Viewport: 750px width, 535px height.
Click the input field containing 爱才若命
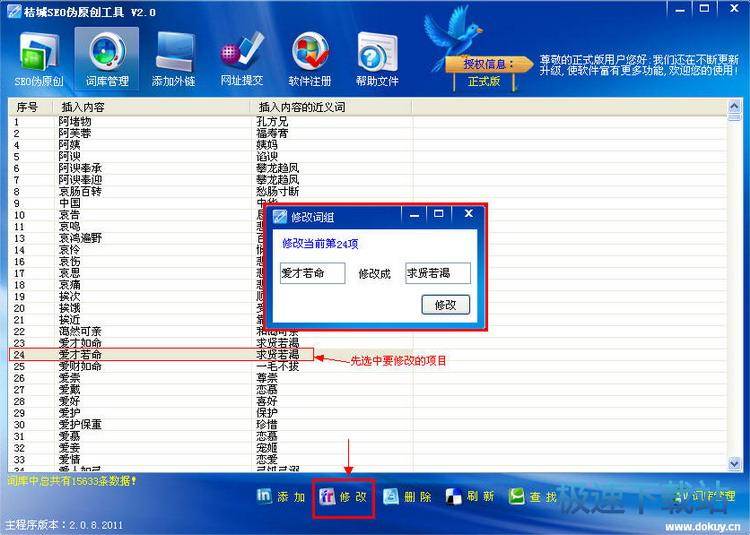click(312, 273)
